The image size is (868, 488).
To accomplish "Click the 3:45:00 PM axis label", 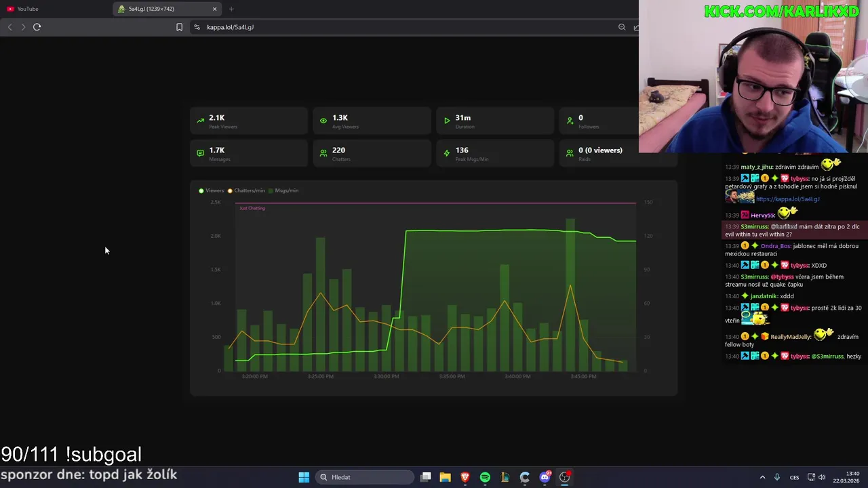I will pyautogui.click(x=583, y=376).
